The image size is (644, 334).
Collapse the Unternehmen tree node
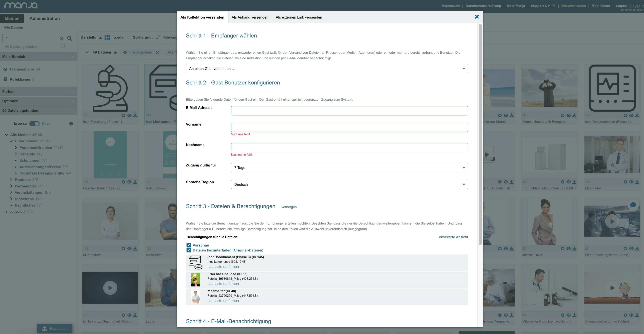click(11, 141)
